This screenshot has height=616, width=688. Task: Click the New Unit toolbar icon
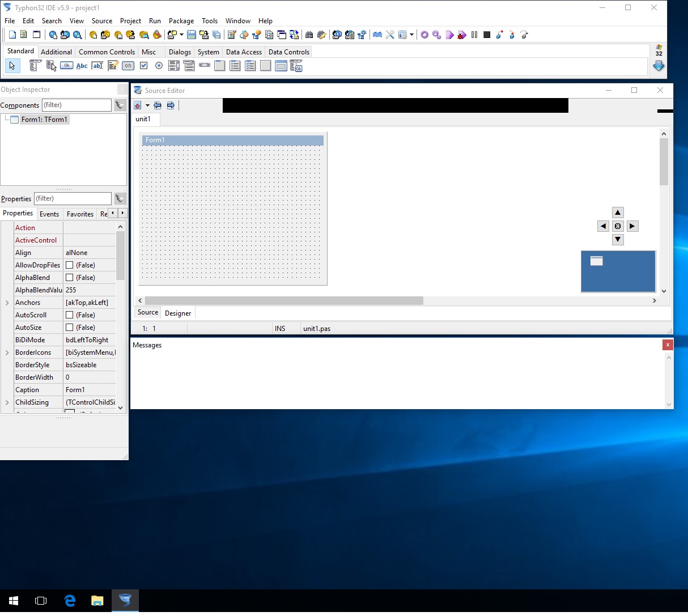pyautogui.click(x=12, y=35)
